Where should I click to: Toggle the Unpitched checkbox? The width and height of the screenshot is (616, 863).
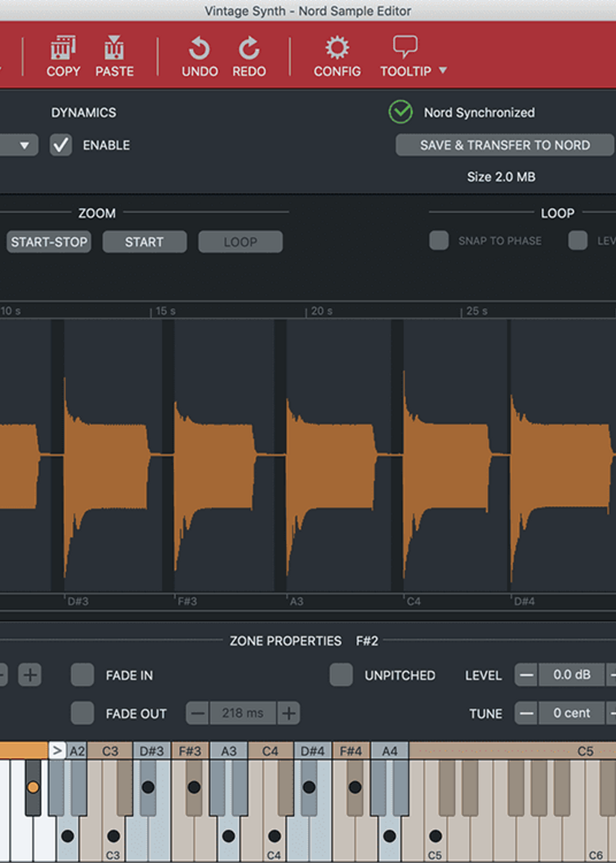pos(341,675)
